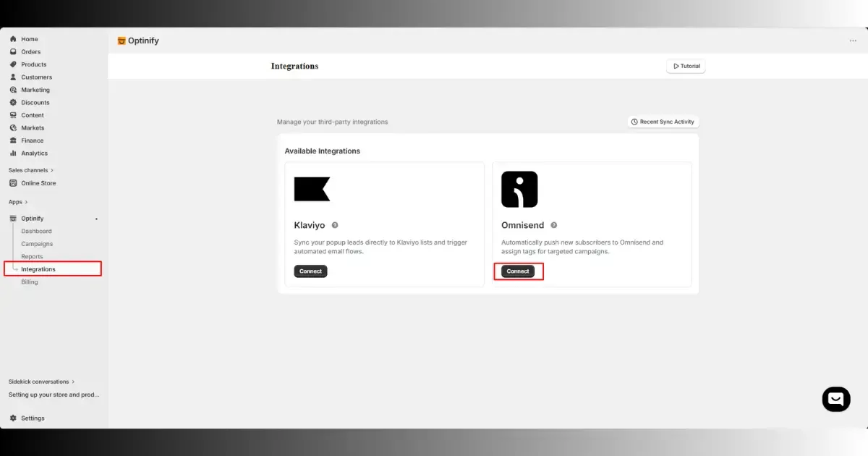The height and width of the screenshot is (456, 868).
Task: Click the Finance bank icon
Action: [13, 140]
